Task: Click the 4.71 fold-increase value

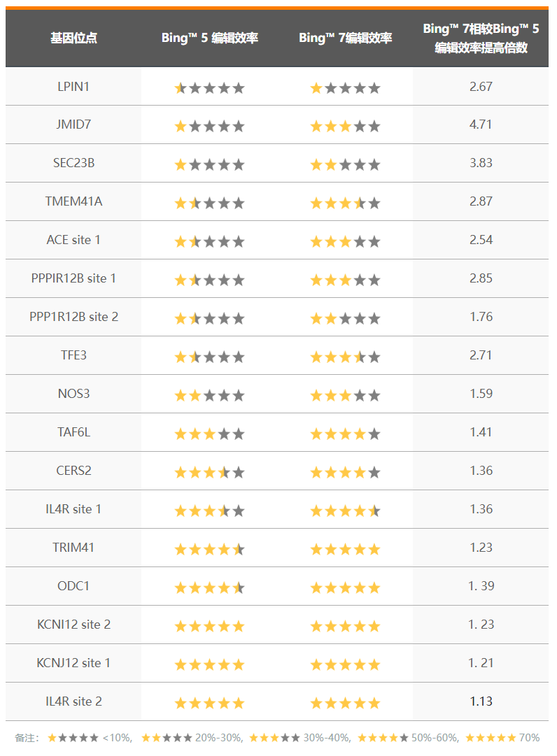Action: coord(481,124)
